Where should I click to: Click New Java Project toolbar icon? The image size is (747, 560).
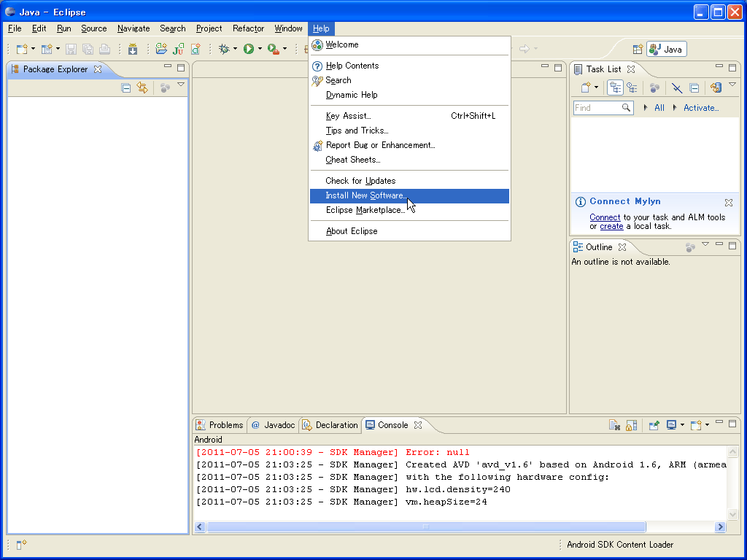pyautogui.click(x=161, y=49)
